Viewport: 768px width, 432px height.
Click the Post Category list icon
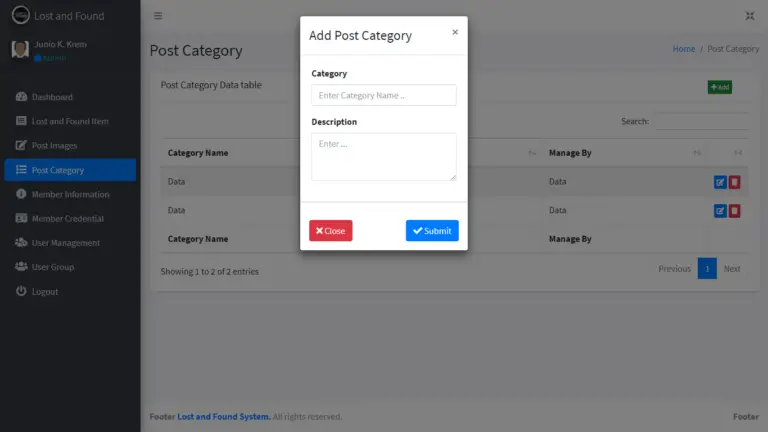click(21, 169)
